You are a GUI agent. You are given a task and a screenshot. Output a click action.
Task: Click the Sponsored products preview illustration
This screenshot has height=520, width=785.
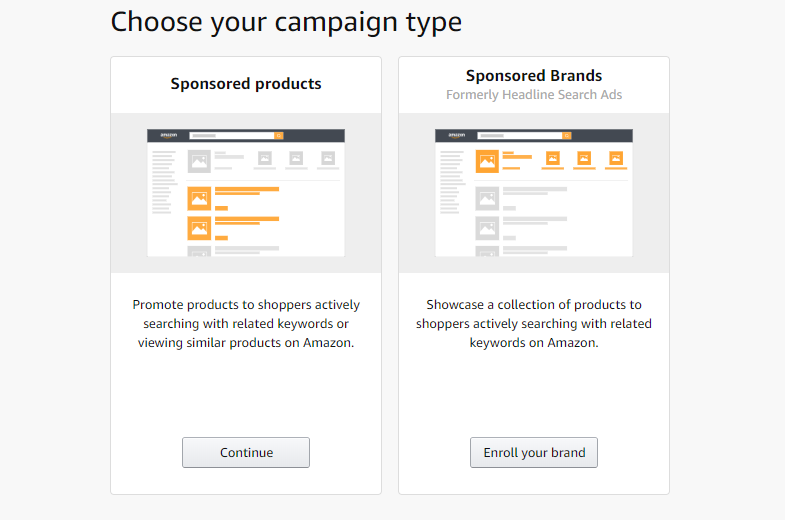pyautogui.click(x=246, y=193)
